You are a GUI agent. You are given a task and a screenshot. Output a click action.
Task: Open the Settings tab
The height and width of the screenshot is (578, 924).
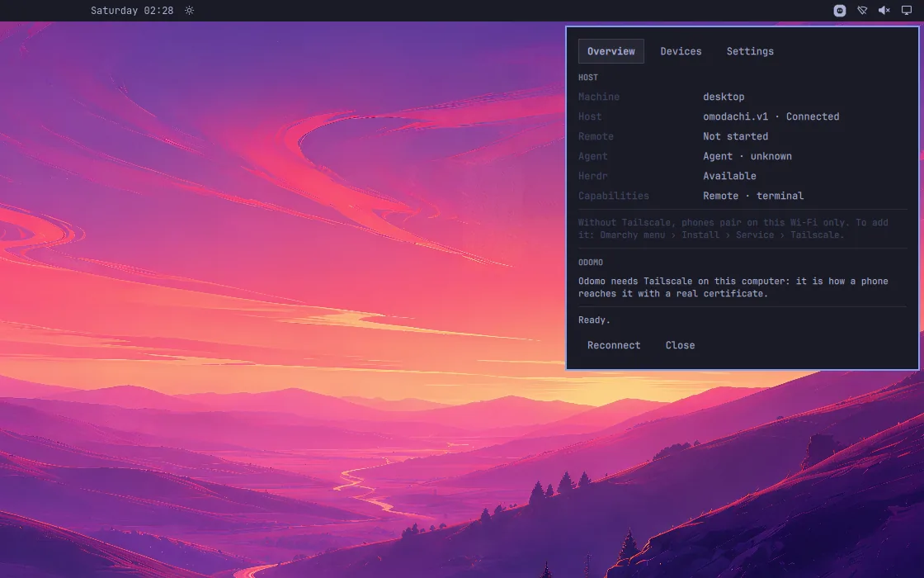(x=750, y=51)
